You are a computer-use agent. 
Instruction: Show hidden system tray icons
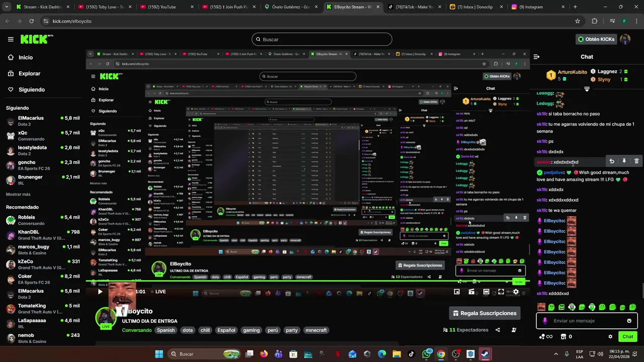click(556, 354)
